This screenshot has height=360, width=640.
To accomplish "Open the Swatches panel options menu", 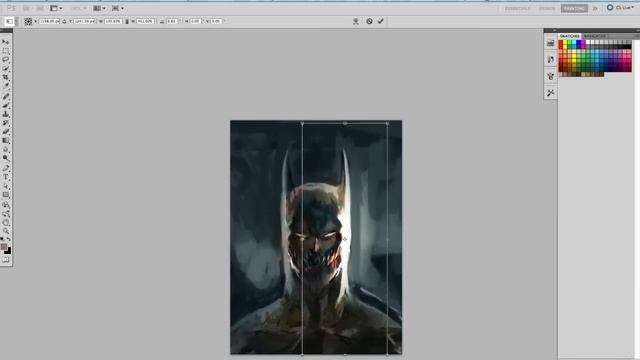I will click(637, 36).
